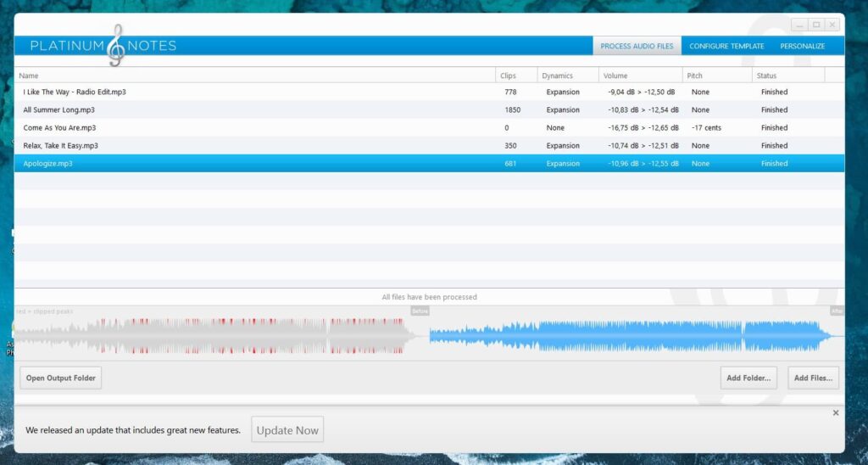Minimize the Platinum Notes window

(x=799, y=25)
